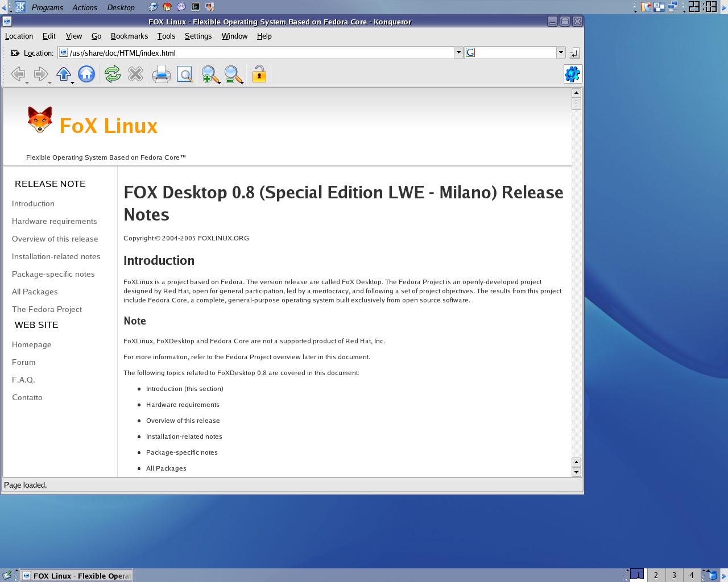Open the KDE K menu icon

pyautogui.click(x=20, y=7)
